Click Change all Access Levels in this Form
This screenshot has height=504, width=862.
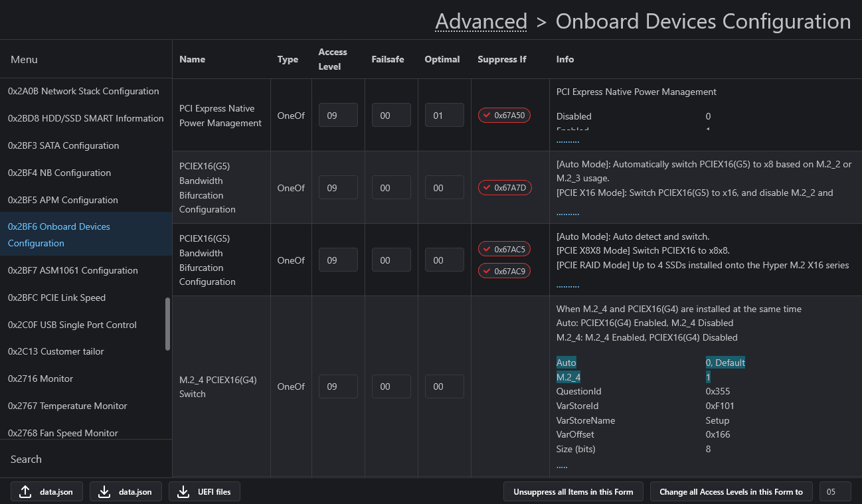tap(731, 492)
